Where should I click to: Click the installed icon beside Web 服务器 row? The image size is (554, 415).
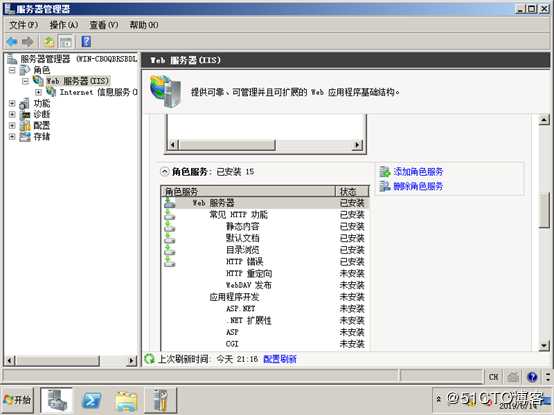(170, 203)
